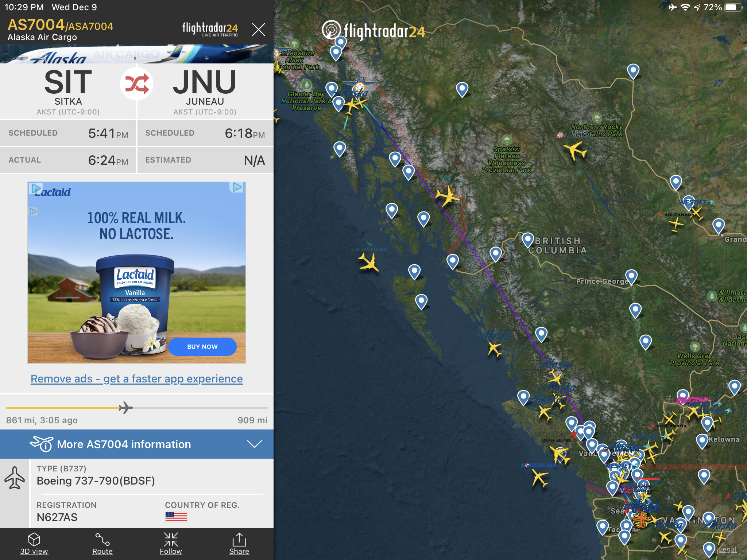This screenshot has width=747, height=560.
Task: Select the Cathay Pacific aircraft on map
Action: point(369,262)
